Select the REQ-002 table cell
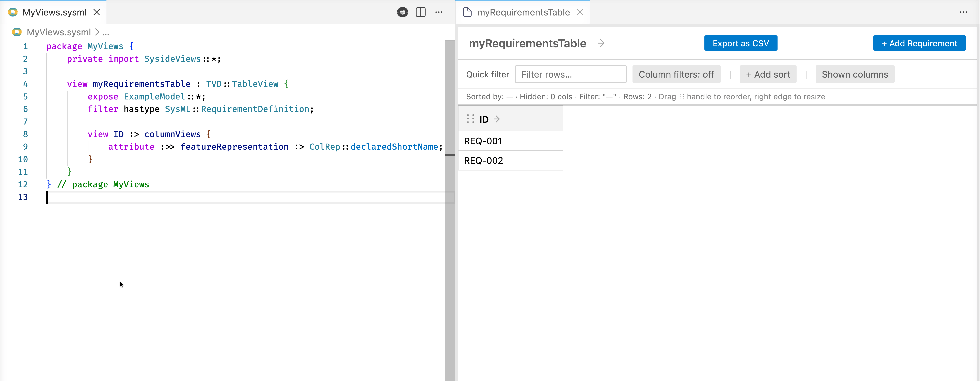980x381 pixels. click(511, 161)
